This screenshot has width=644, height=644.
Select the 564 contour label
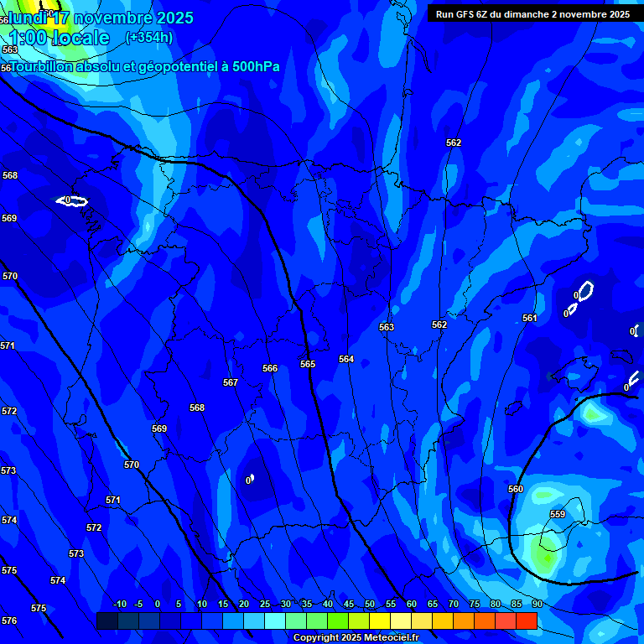pos(346,359)
